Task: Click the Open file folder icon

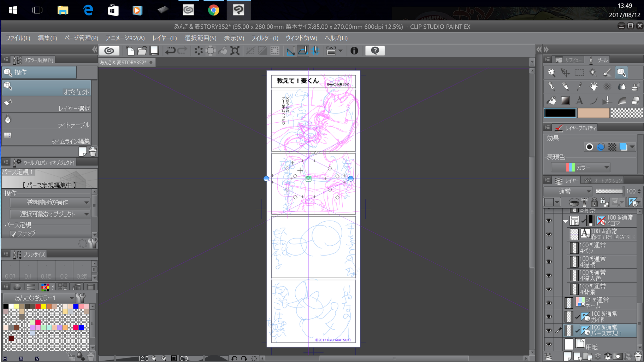Action: click(142, 51)
